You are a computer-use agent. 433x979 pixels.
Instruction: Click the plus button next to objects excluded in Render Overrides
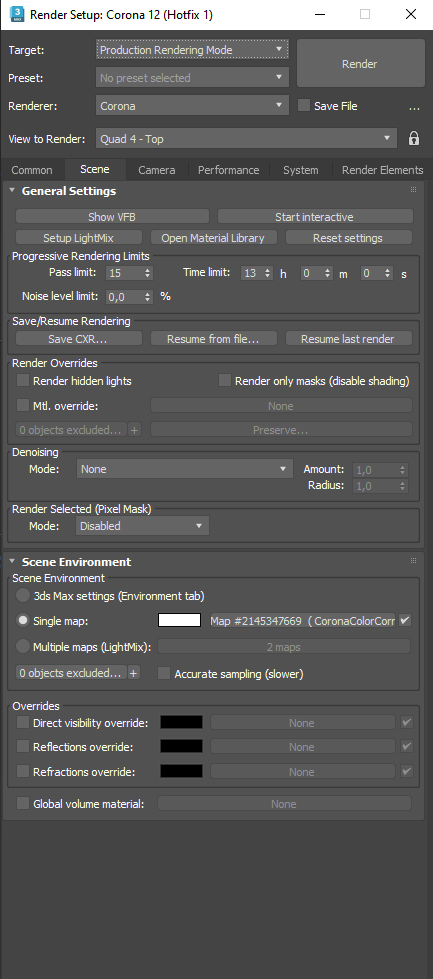(x=134, y=430)
